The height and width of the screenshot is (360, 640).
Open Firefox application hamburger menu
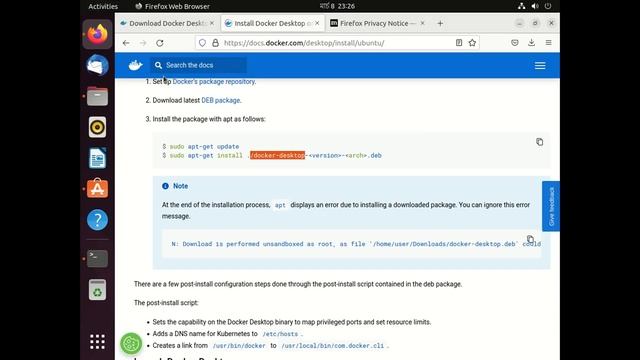[549, 43]
